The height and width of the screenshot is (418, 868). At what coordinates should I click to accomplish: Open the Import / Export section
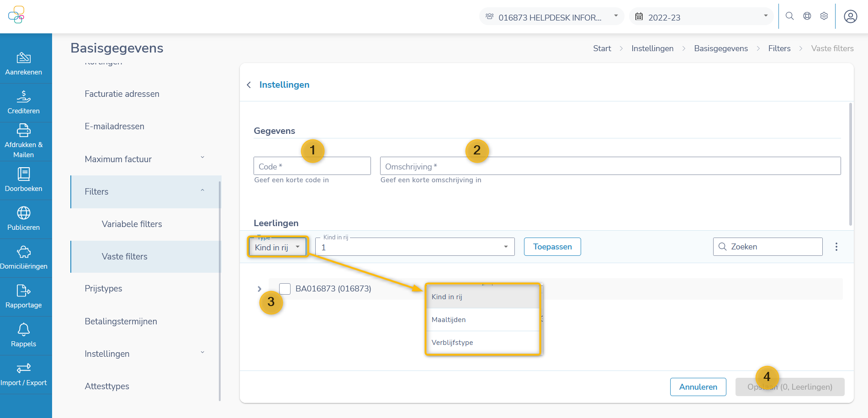click(24, 375)
